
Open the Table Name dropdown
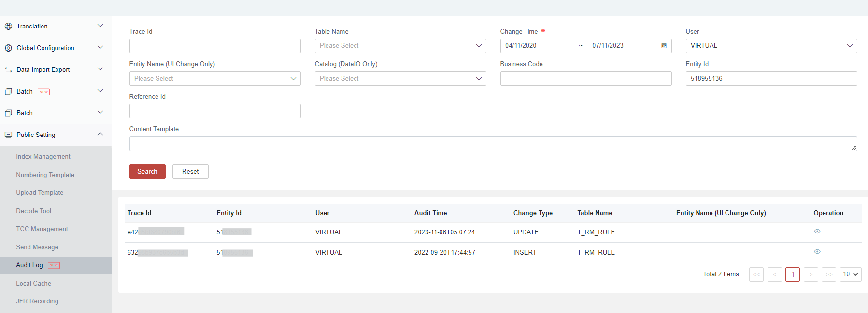pos(400,46)
